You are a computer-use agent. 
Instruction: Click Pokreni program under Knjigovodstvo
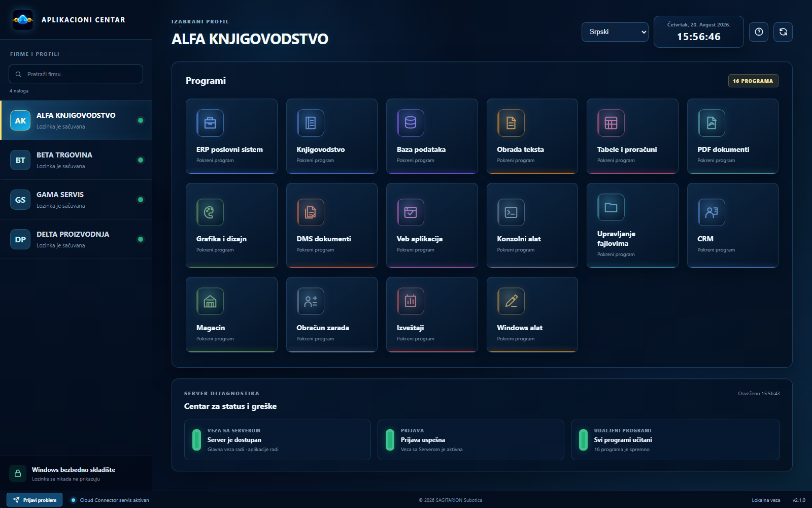pos(315,161)
